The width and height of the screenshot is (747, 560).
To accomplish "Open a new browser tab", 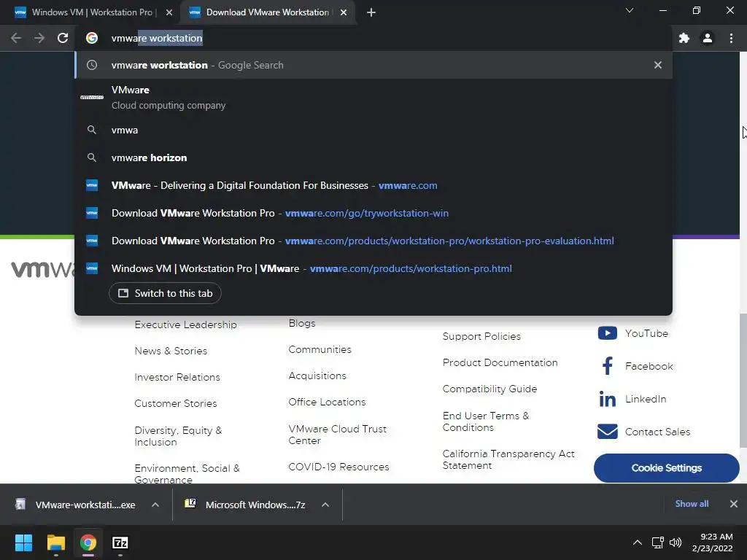I will [371, 12].
